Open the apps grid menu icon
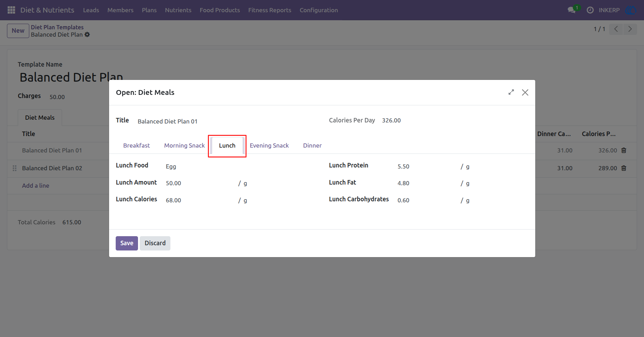This screenshot has height=337, width=644. pyautogui.click(x=11, y=10)
